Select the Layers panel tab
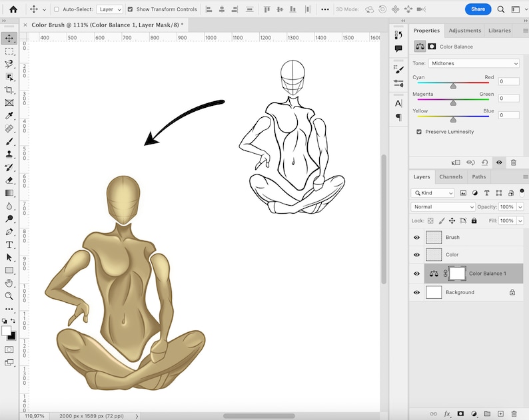529x420 pixels. (422, 177)
